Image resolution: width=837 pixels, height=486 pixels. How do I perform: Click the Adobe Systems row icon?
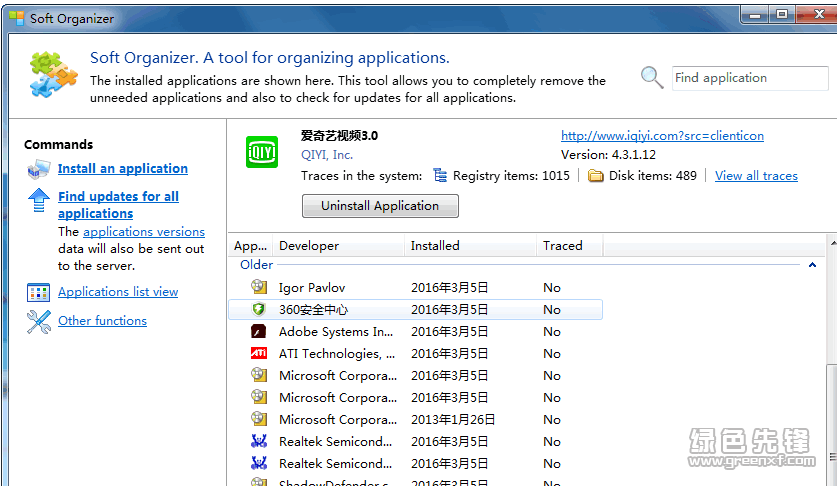[259, 331]
